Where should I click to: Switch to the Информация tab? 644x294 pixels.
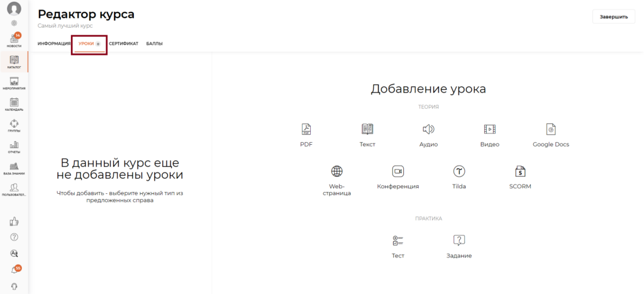(x=53, y=44)
